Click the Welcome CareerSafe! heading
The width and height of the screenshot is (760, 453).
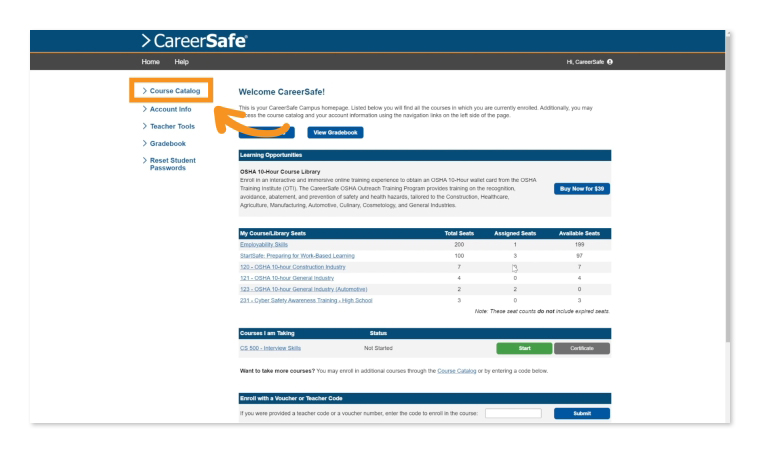(282, 92)
